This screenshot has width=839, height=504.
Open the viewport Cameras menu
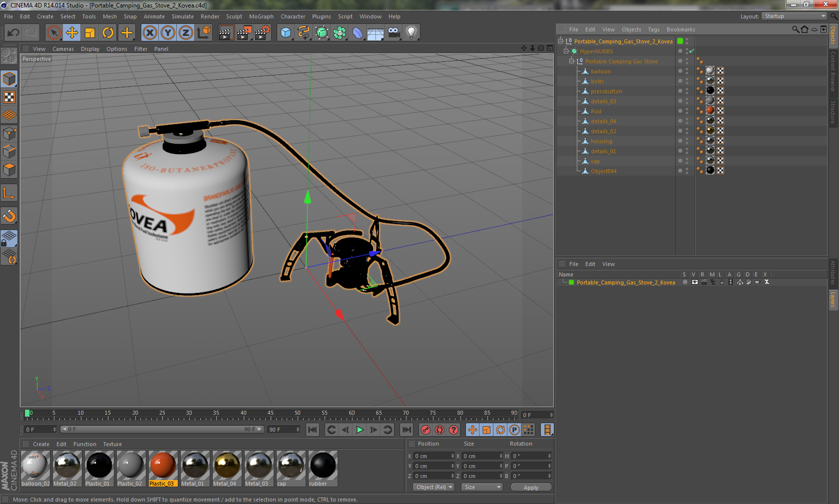click(x=63, y=49)
